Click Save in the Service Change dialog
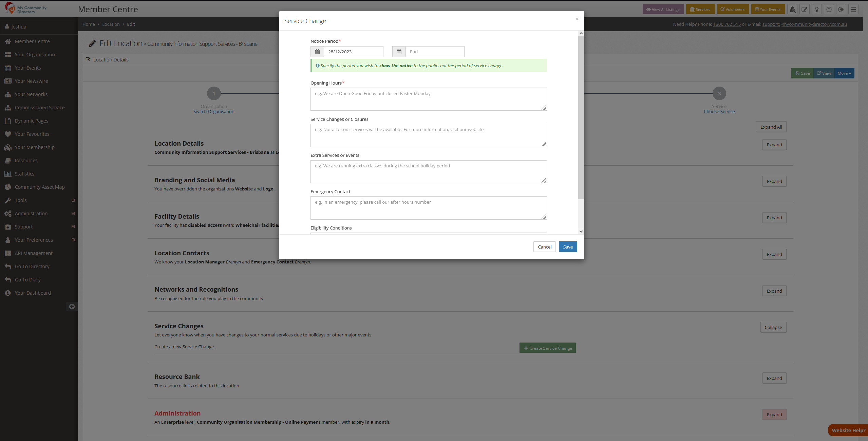 coord(568,247)
